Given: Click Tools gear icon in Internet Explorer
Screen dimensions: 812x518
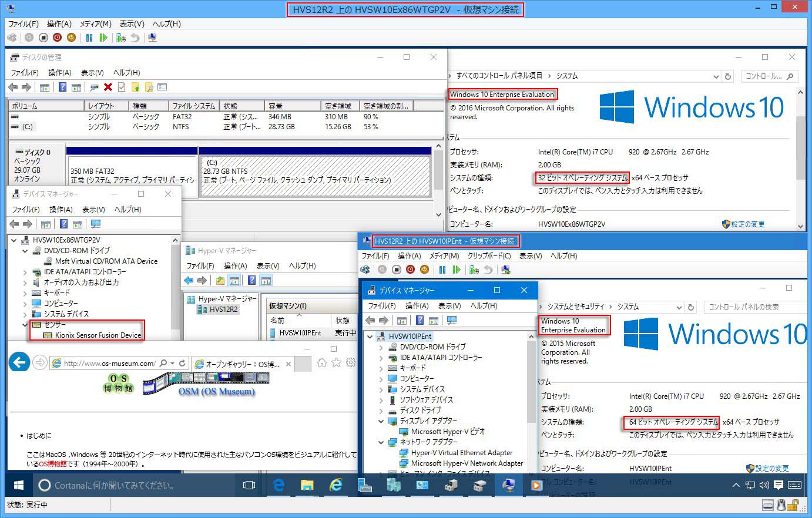Looking at the screenshot, I should point(351,363).
